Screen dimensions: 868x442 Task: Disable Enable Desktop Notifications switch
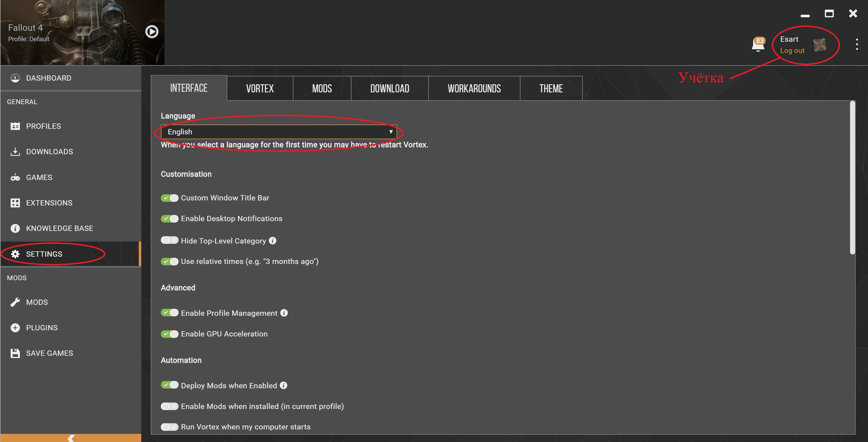tap(170, 219)
